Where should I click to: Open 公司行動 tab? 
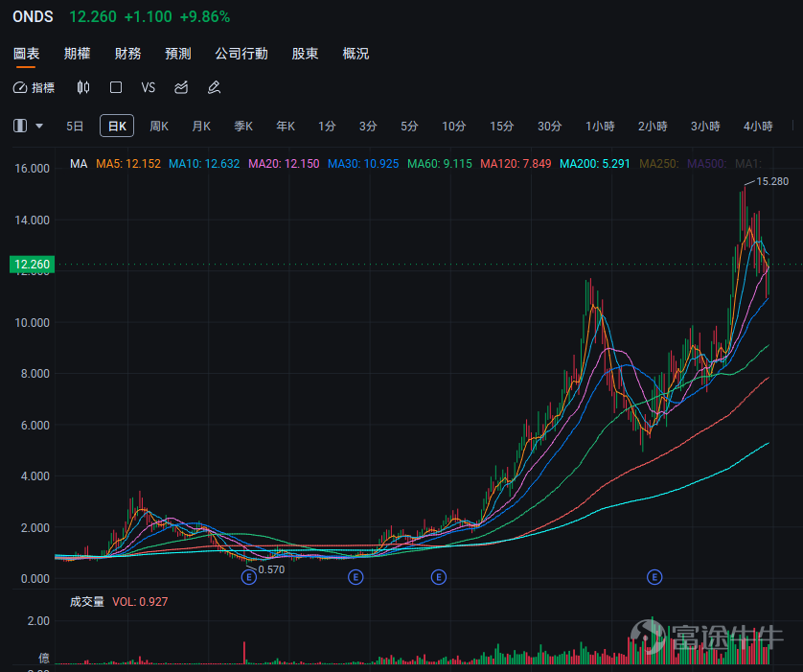pos(241,54)
